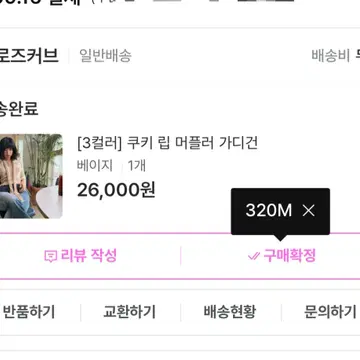
Task: Open 리뷰 작성 to write a review
Action: pyautogui.click(x=81, y=256)
